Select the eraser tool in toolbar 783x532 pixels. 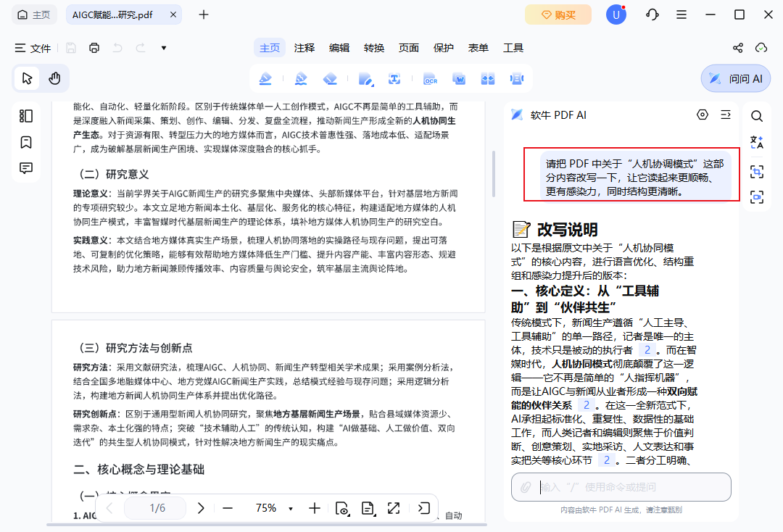[330, 78]
